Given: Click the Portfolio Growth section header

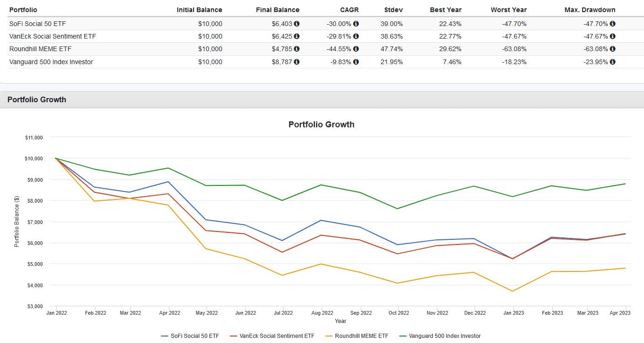Looking at the screenshot, I should click(x=37, y=99).
